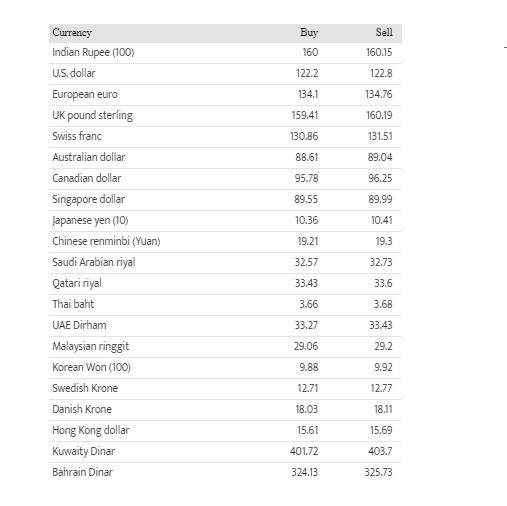Click the Currency column header
The image size is (507, 506).
click(72, 33)
